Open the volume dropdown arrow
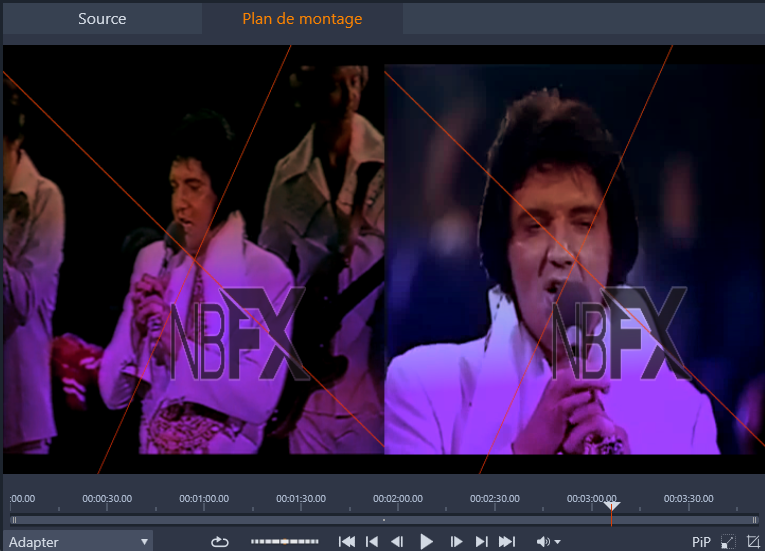This screenshot has height=551, width=765. click(558, 542)
